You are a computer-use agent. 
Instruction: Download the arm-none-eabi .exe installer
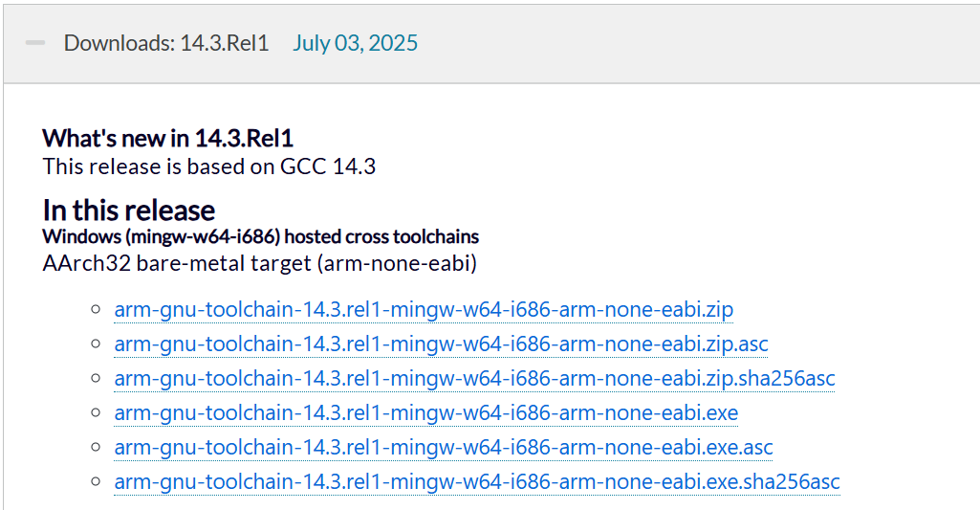coord(425,413)
